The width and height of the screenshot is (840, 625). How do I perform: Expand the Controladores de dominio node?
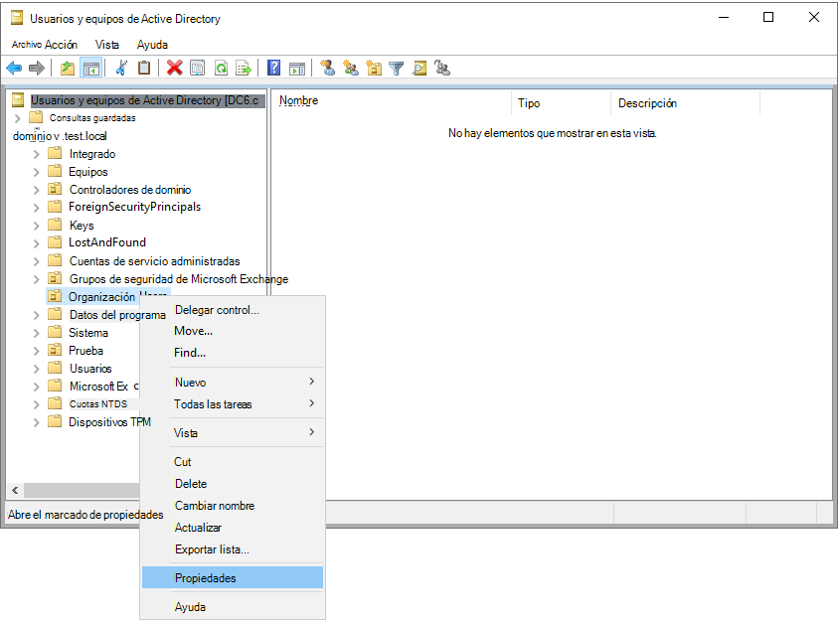[x=36, y=190]
